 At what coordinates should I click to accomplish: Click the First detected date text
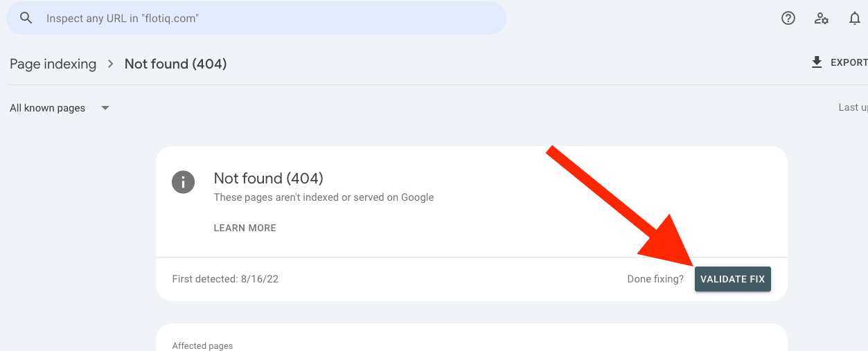[x=225, y=279]
